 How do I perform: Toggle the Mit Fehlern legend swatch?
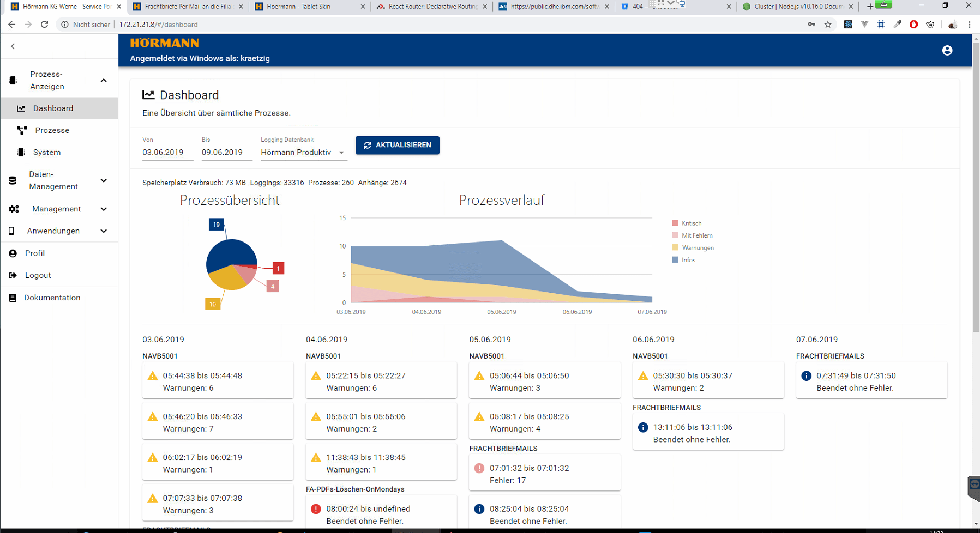[x=676, y=235]
